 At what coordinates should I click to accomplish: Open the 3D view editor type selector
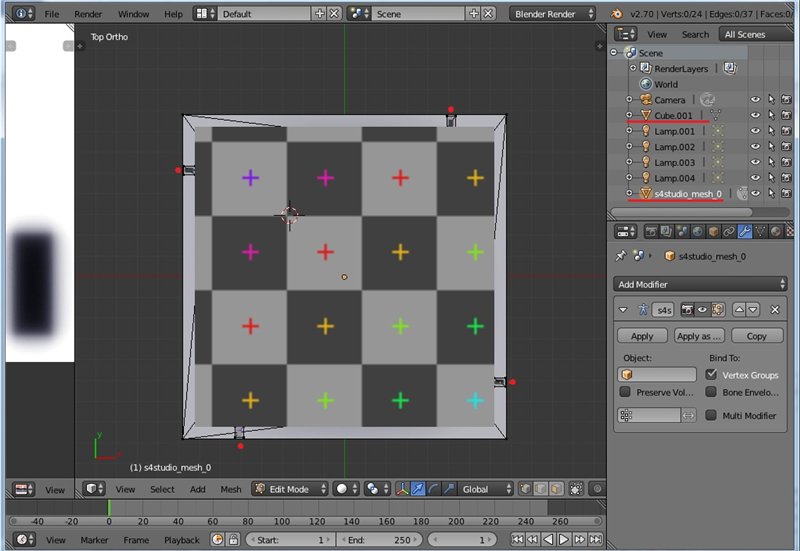(94, 489)
